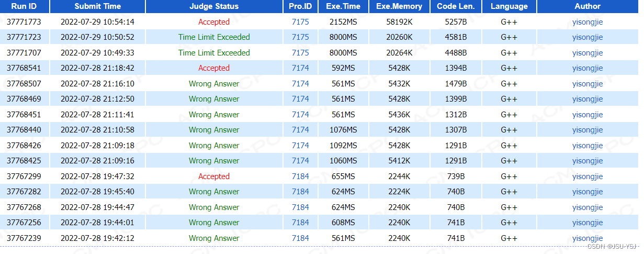Open problem 7175 link in run 37771707
This screenshot has height=254, width=644.
300,53
